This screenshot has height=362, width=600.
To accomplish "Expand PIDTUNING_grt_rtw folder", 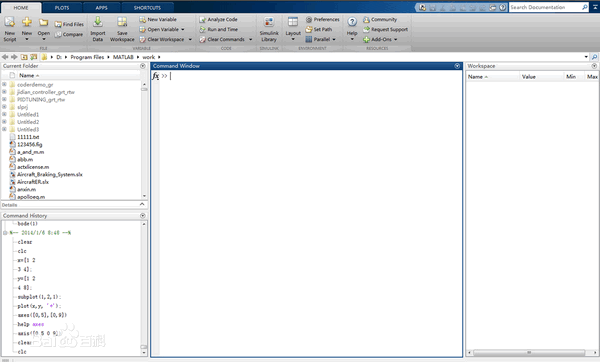I will pyautogui.click(x=4, y=99).
